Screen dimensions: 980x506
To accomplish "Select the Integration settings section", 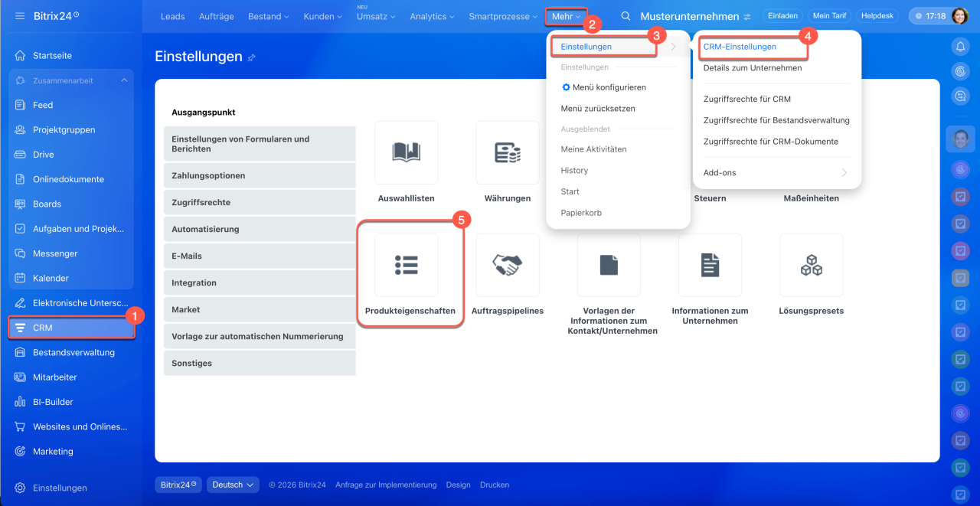I will tap(260, 282).
